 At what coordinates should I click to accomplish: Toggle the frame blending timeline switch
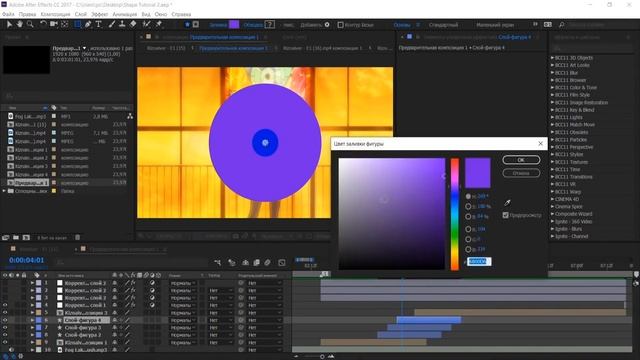tap(256, 262)
